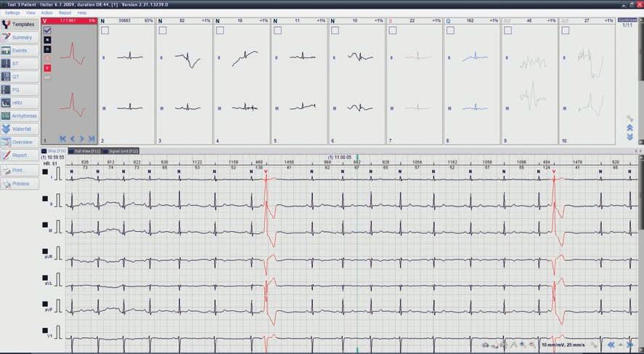The width and height of the screenshot is (644, 354).
Task: Click the HRV section icon
Action: point(6,102)
